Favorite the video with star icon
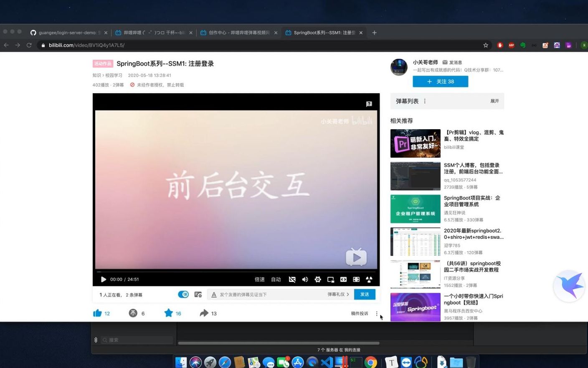This screenshot has height=368, width=588. [x=169, y=313]
